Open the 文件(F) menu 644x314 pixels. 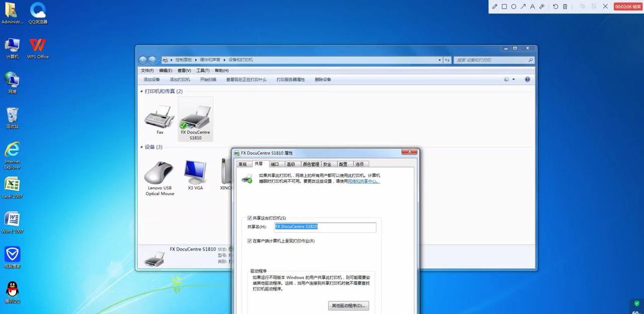click(x=146, y=70)
